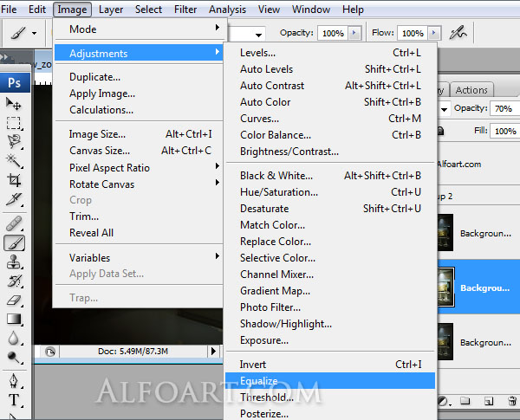520x420 pixels.
Task: Switch to the Actions tab
Action: point(471,90)
